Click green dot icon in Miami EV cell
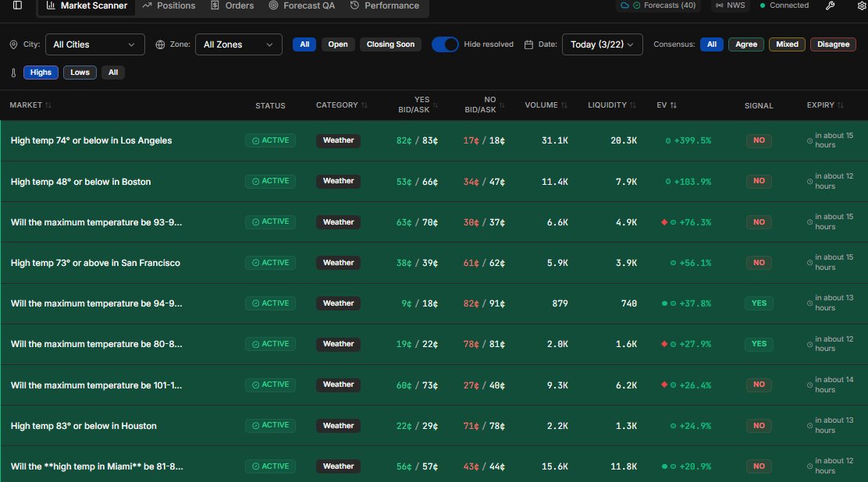The width and height of the screenshot is (868, 482). (664, 466)
